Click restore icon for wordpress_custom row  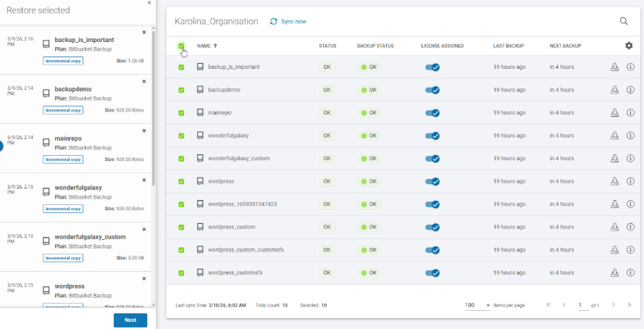pos(614,227)
